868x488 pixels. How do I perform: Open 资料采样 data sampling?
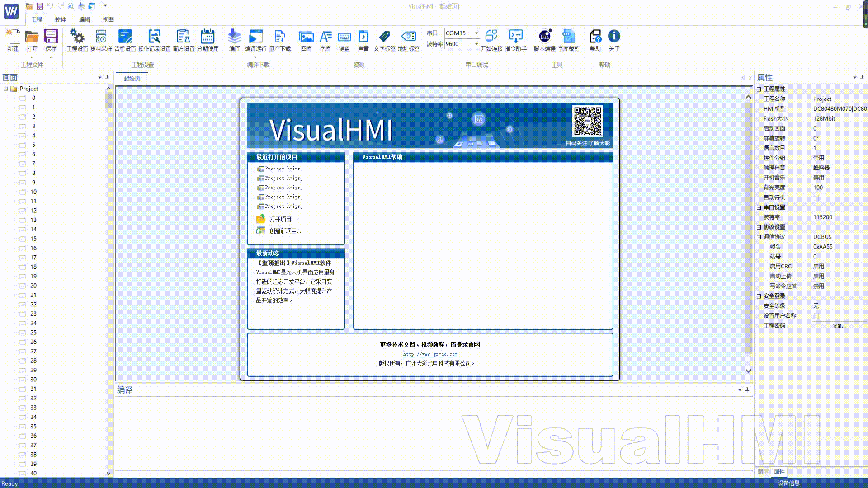pyautogui.click(x=101, y=40)
